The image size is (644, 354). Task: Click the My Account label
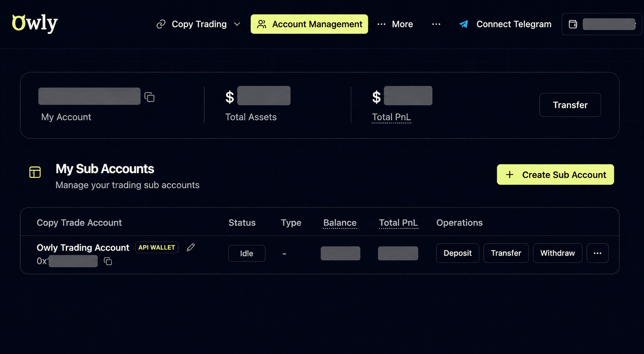[66, 117]
